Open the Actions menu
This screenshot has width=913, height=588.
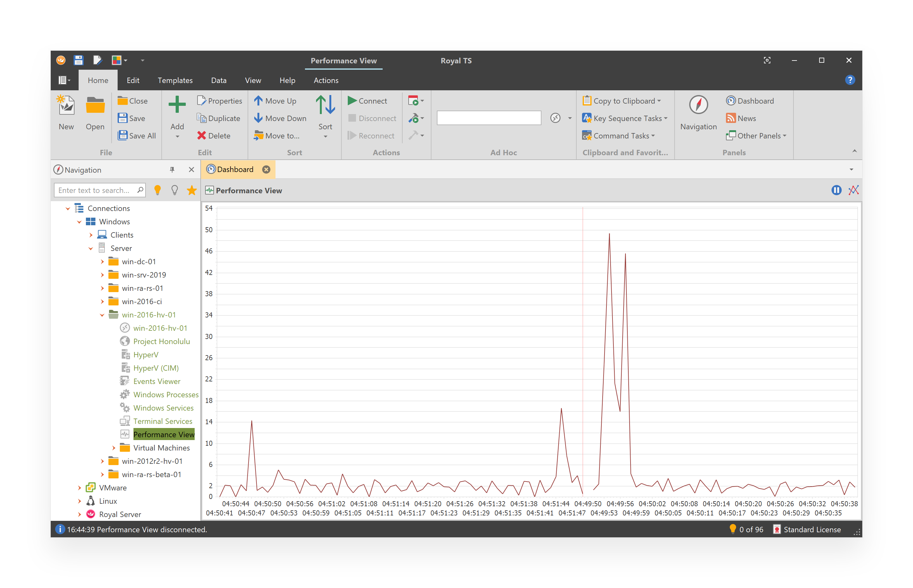[326, 80]
